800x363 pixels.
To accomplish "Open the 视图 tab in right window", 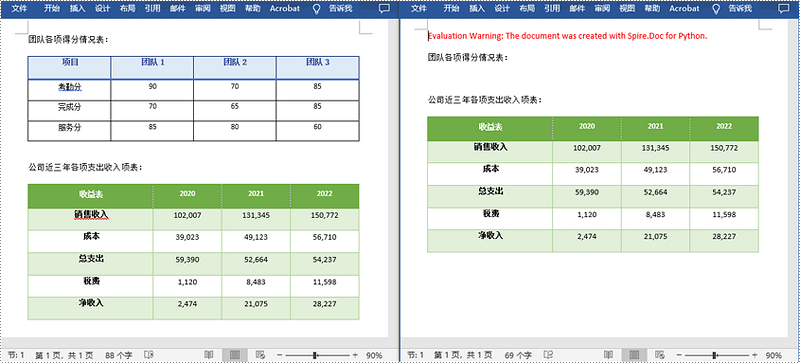I will click(627, 8).
